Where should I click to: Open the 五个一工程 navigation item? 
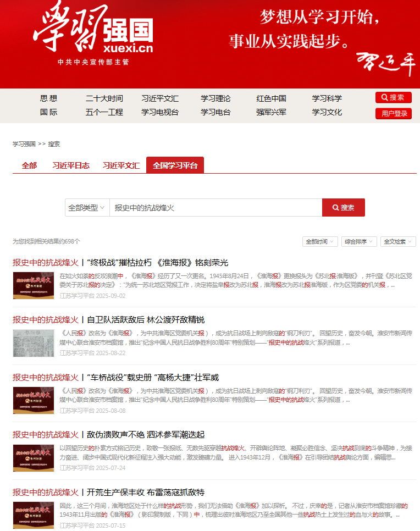pyautogui.click(x=104, y=112)
